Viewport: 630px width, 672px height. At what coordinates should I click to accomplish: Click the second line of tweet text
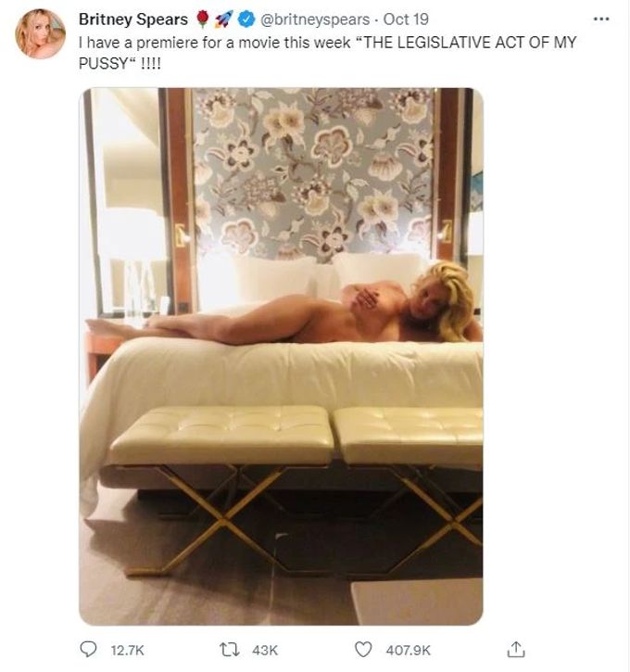(120, 63)
